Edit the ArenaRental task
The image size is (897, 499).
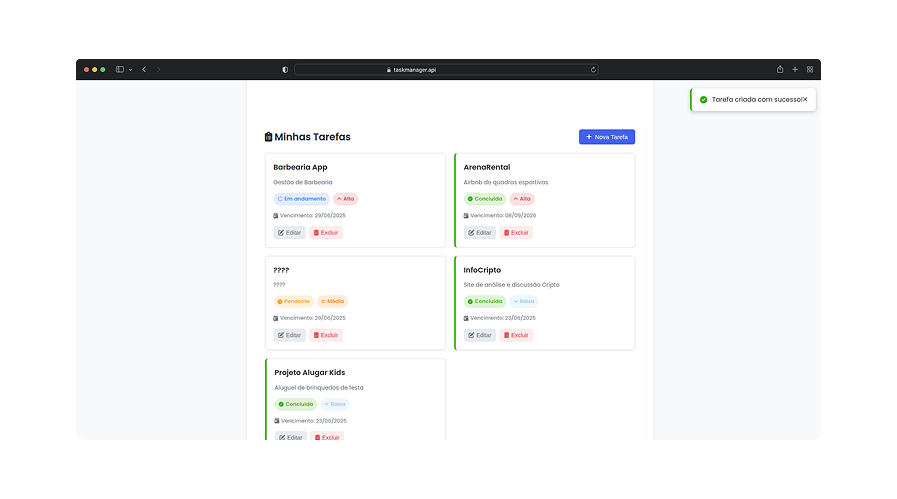tap(479, 232)
